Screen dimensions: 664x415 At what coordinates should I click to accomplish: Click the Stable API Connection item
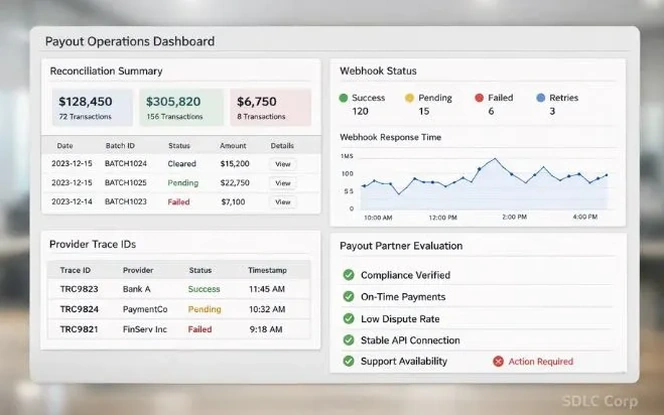tap(410, 340)
